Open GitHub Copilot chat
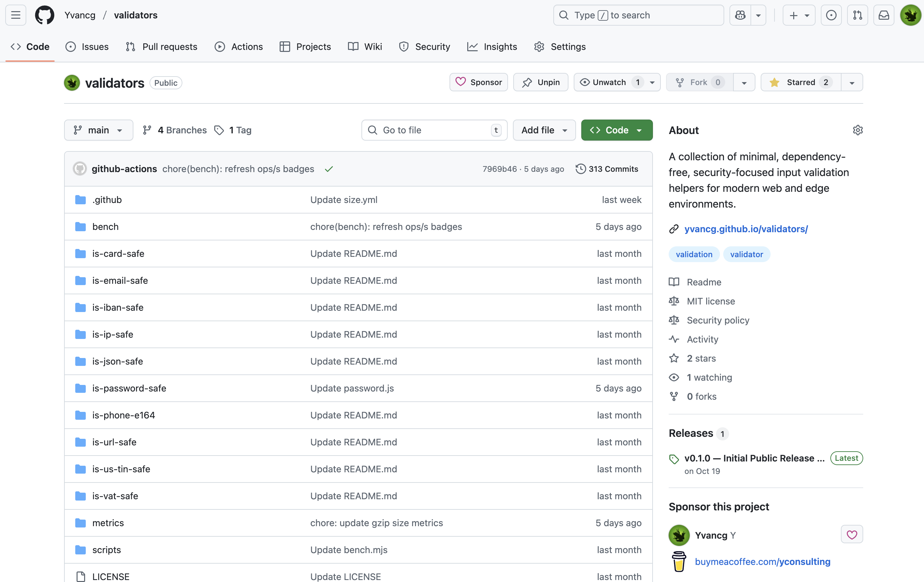Viewport: 924px width, 582px height. [x=740, y=15]
